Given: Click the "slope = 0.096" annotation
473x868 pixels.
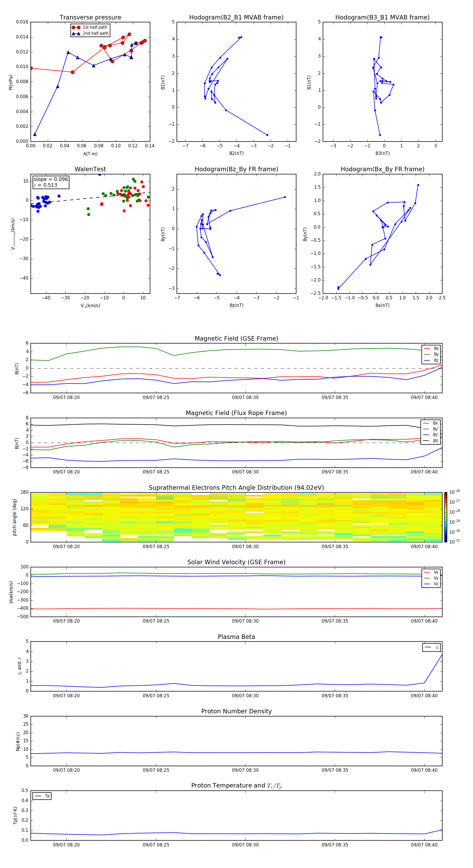Looking at the screenshot, I should click(50, 179).
